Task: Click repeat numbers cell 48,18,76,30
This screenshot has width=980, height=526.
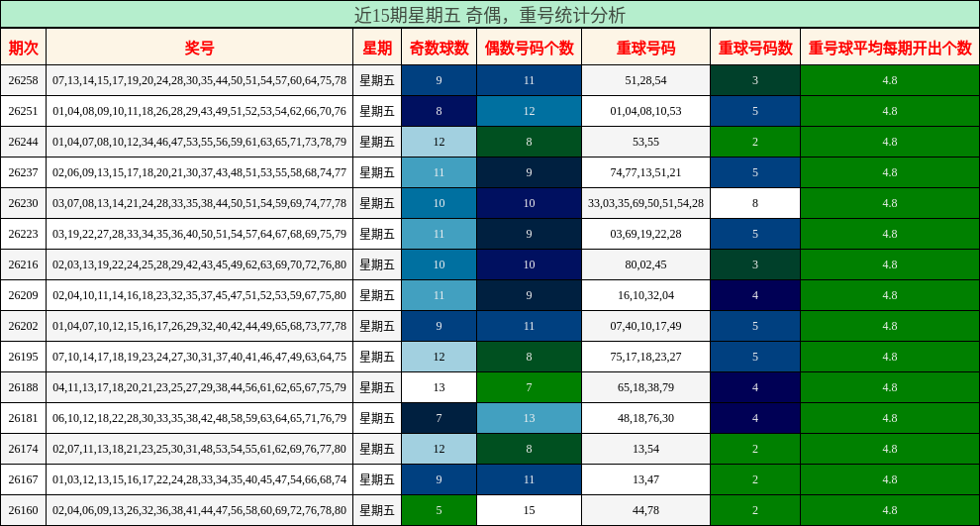Action: (645, 417)
